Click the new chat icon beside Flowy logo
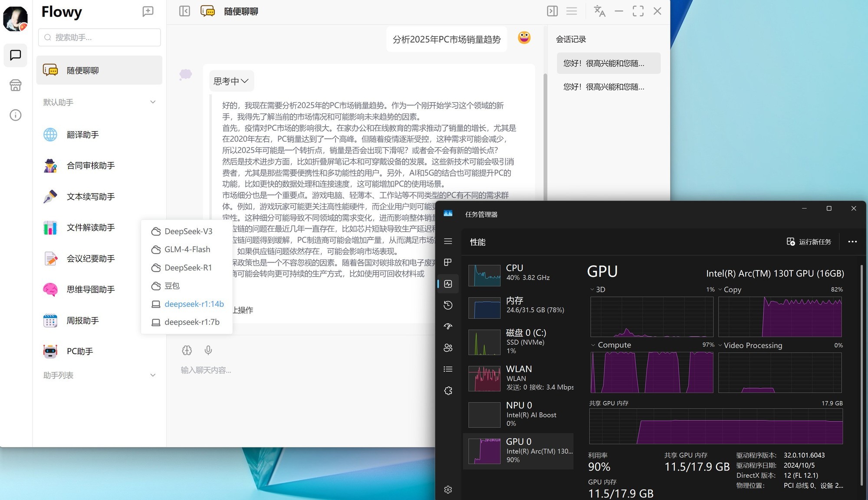This screenshot has width=868, height=500. (x=148, y=11)
